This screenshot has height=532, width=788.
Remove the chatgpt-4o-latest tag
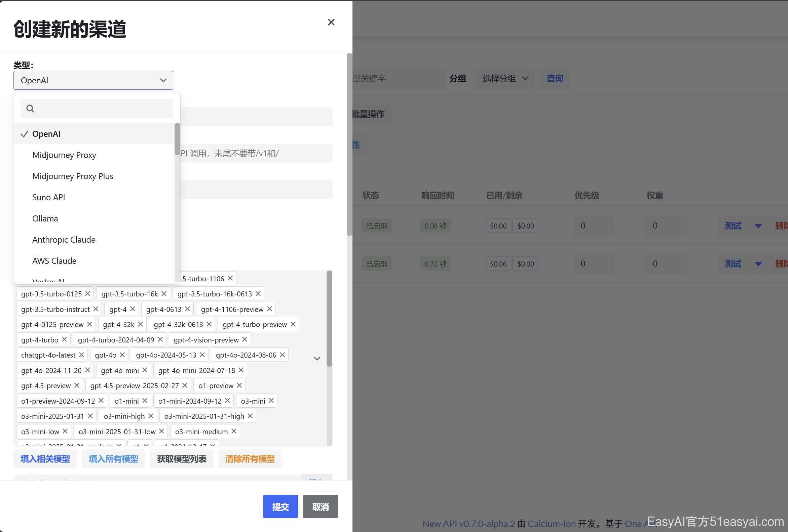pyautogui.click(x=81, y=355)
